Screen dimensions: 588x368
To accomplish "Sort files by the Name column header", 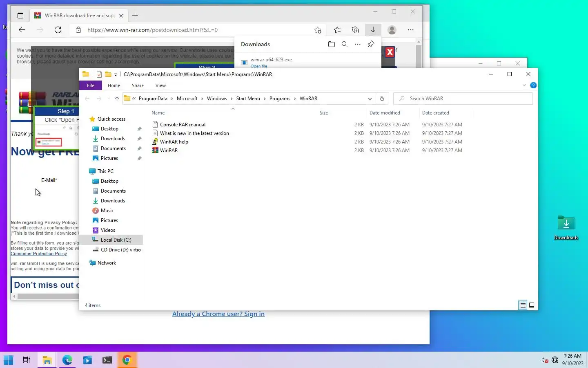I will click(233, 113).
